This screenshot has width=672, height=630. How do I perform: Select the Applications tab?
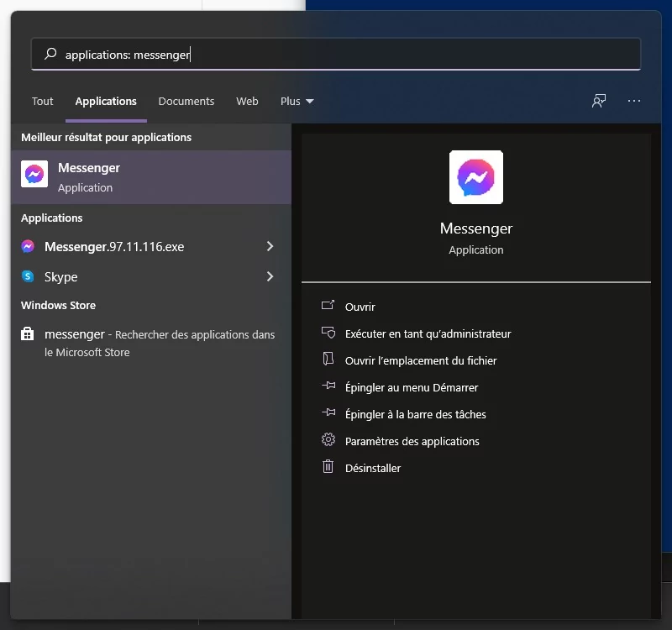point(106,101)
